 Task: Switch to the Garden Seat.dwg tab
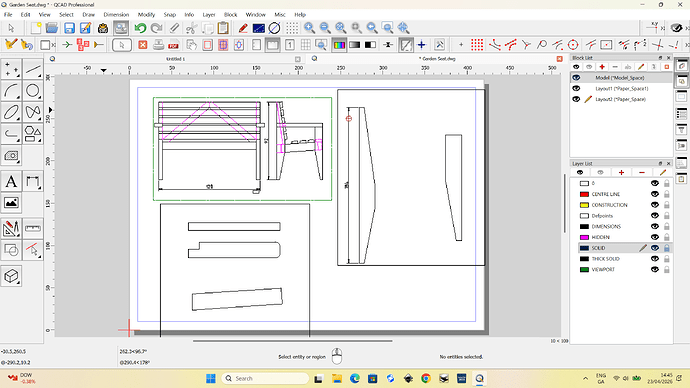coord(437,59)
